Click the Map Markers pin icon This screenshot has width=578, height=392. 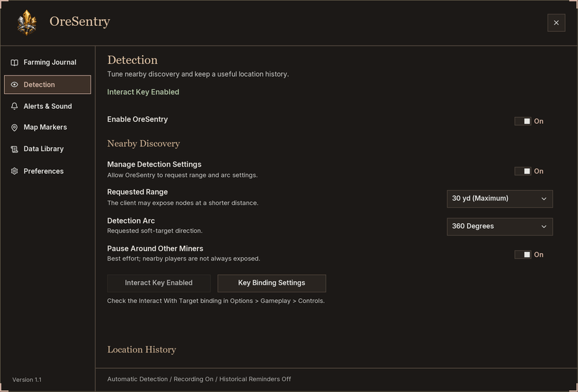pos(14,127)
